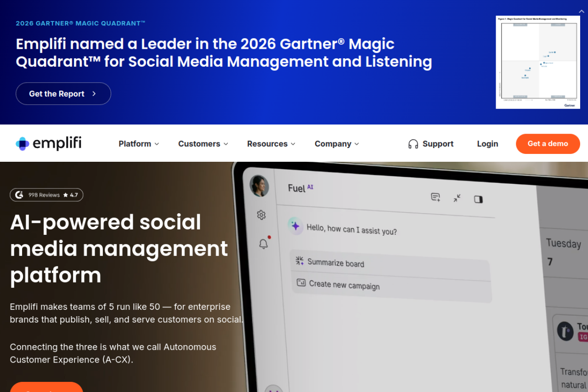The width and height of the screenshot is (588, 392).
Task: Collapse Fuel panel with shrink arrows icon
Action: 457,198
